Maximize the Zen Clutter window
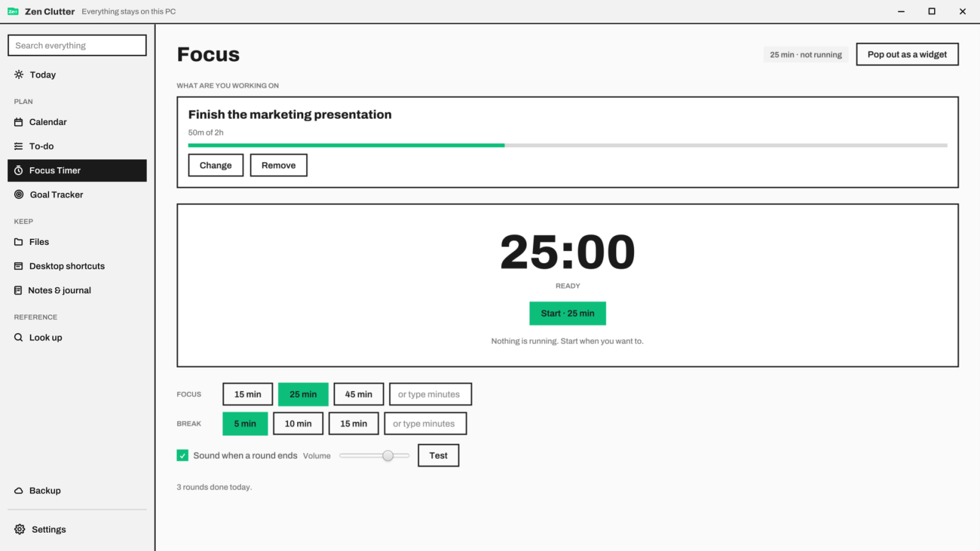Viewport: 980px width, 551px height. pos(932,12)
